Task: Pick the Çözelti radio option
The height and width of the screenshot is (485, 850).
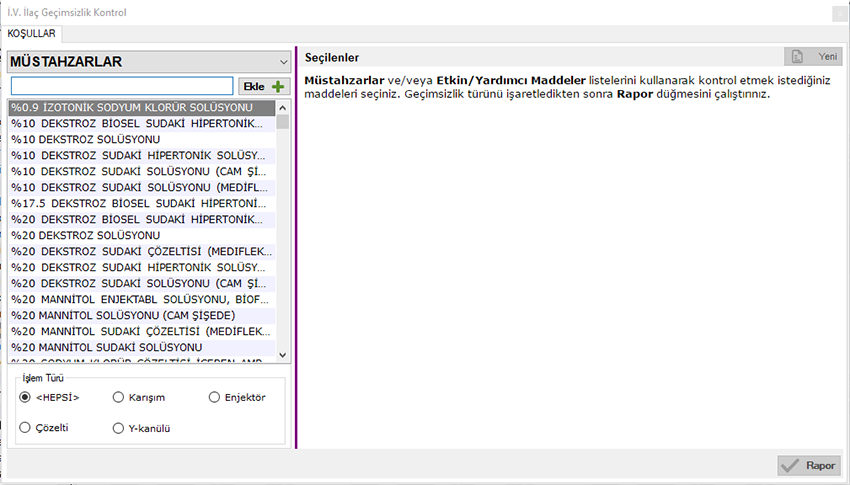Action: tap(25, 428)
